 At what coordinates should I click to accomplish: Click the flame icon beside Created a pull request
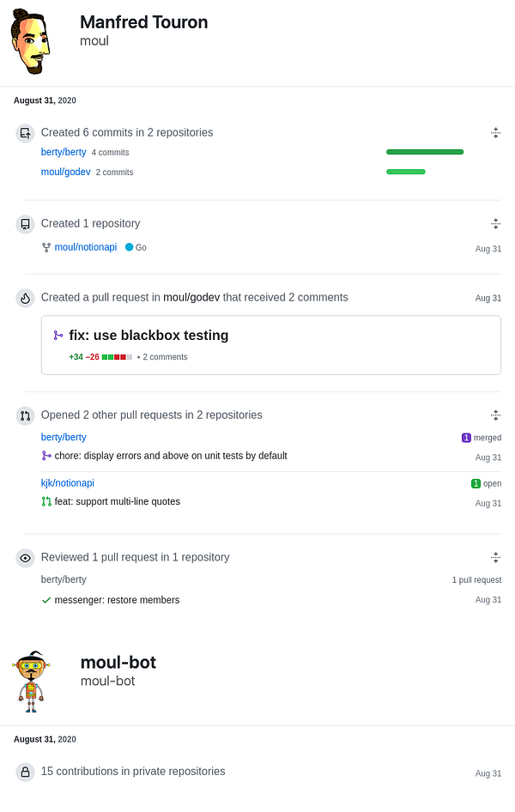click(x=25, y=298)
